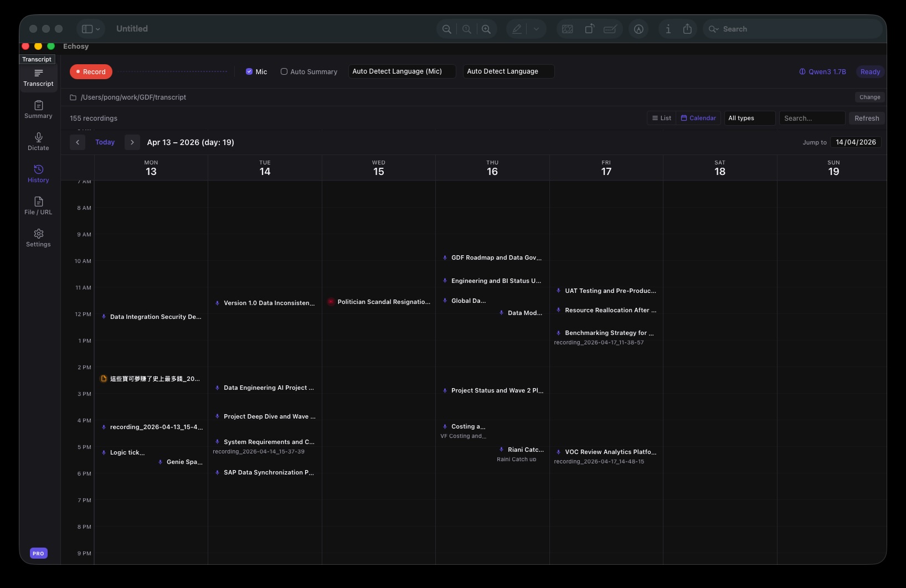Show inspector info icon in Preview
The image size is (906, 588).
pyautogui.click(x=668, y=29)
